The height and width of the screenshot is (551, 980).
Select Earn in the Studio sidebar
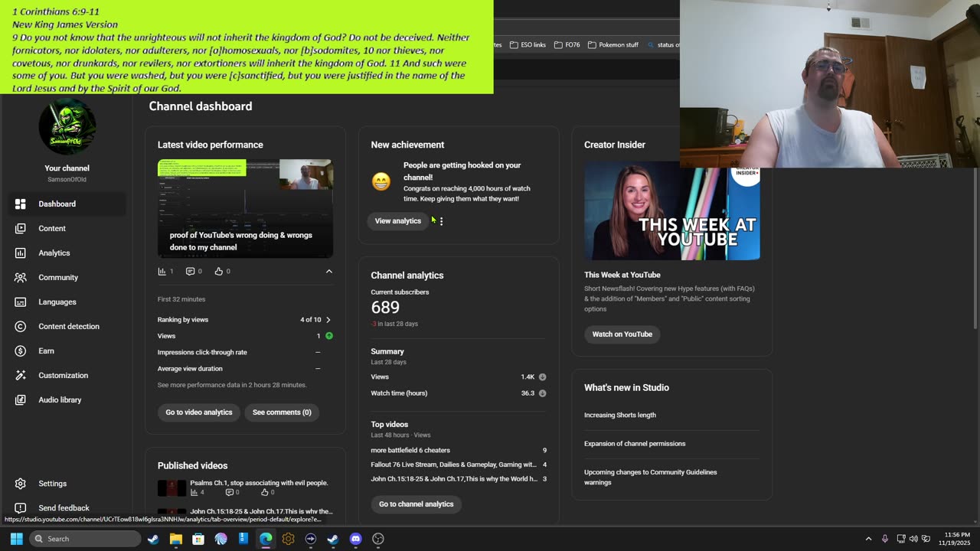(x=67, y=350)
